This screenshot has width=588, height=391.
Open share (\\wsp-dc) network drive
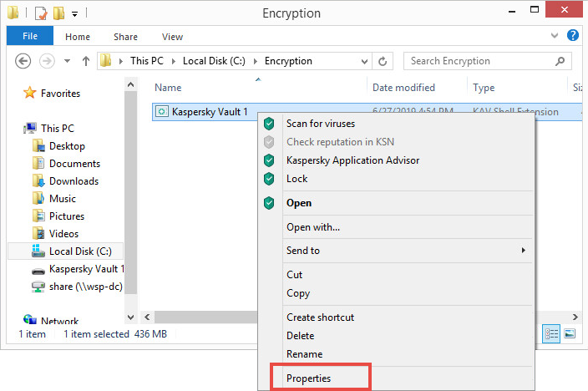tap(77, 287)
